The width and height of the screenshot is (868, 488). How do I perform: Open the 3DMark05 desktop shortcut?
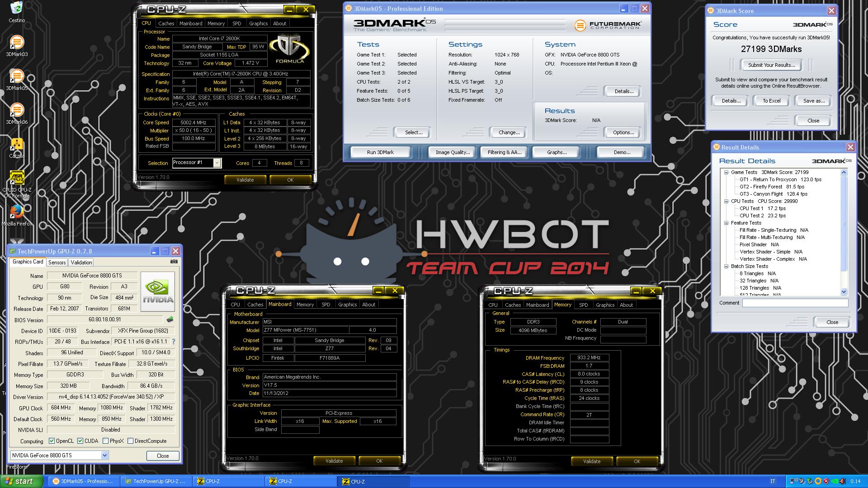pyautogui.click(x=17, y=80)
